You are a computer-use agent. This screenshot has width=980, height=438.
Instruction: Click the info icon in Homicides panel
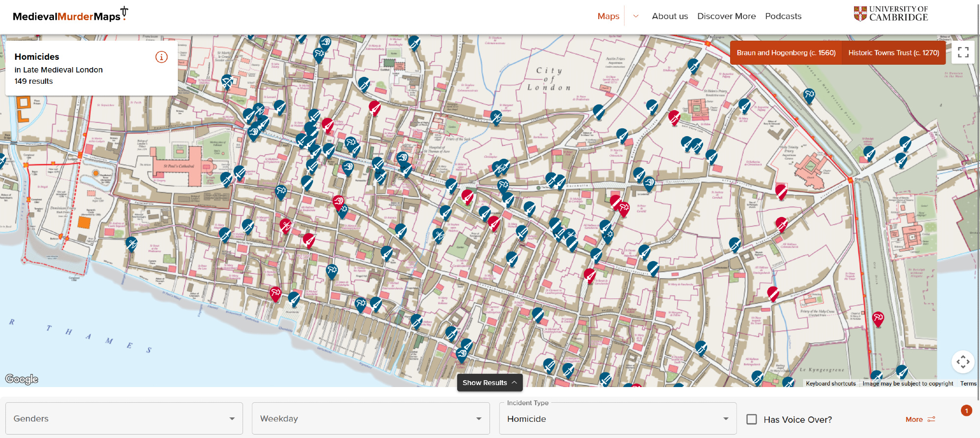pos(161,57)
